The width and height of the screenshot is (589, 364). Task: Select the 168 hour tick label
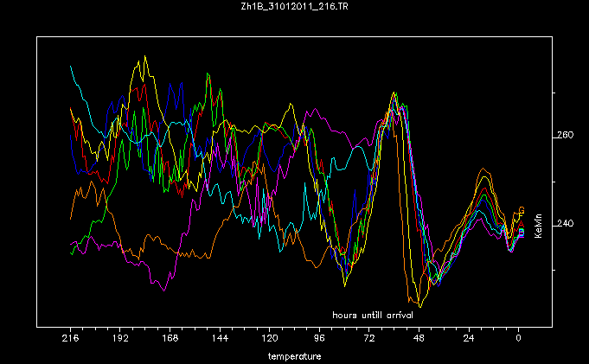[170, 340]
